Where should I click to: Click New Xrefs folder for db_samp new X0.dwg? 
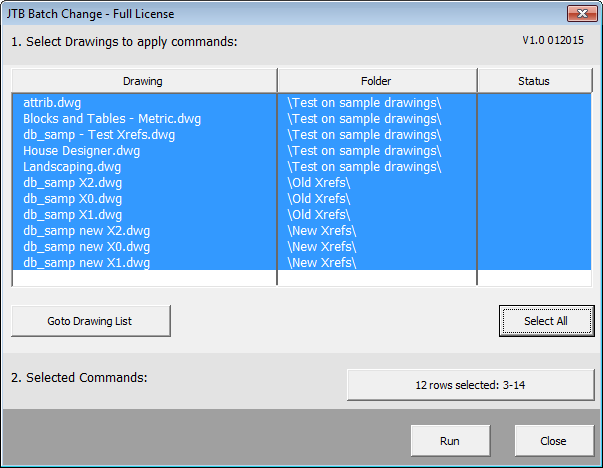point(377,247)
